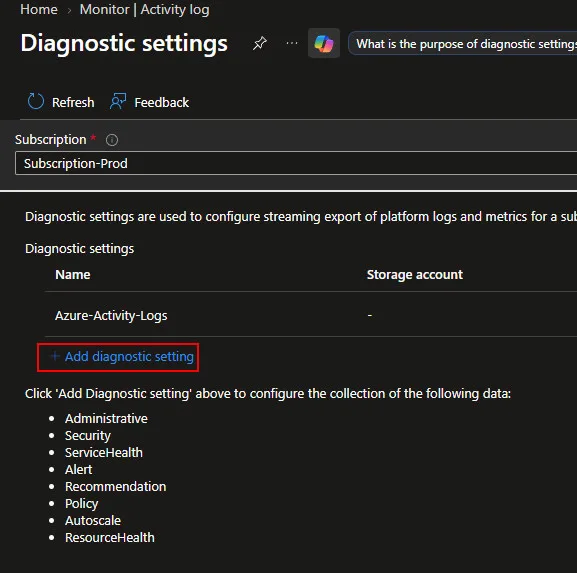Viewport: 577px width, 573px height.
Task: Open the ellipsis more options menu
Action: pos(292,43)
